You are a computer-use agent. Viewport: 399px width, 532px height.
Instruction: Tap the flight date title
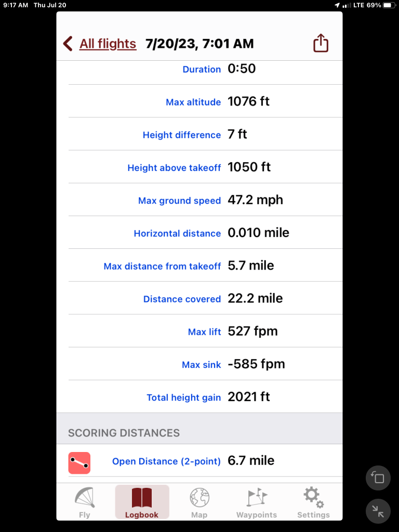tap(200, 44)
